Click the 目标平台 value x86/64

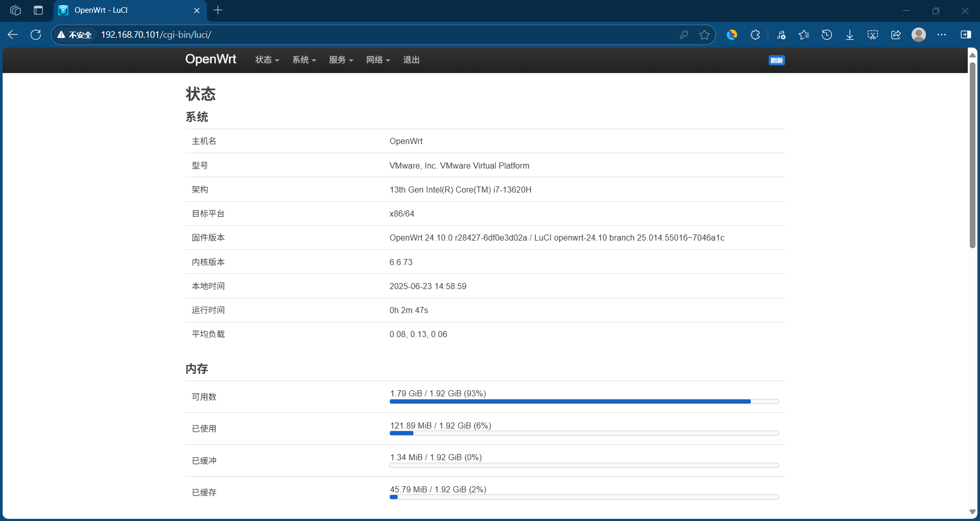tap(402, 214)
